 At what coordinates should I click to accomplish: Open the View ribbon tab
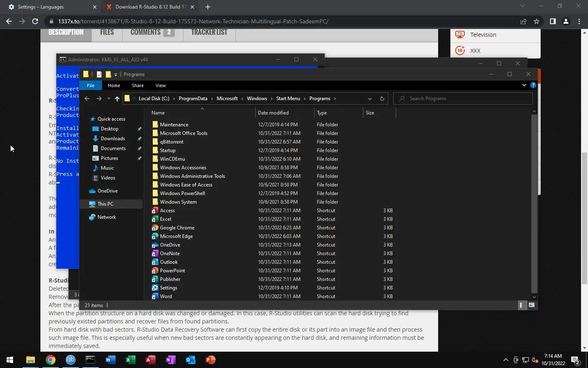(160, 85)
